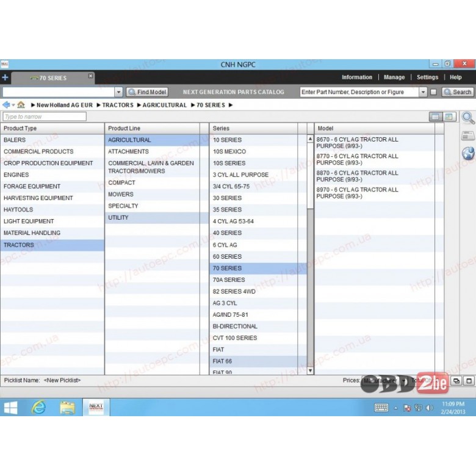Open the globe sidebar icon

coord(469,153)
